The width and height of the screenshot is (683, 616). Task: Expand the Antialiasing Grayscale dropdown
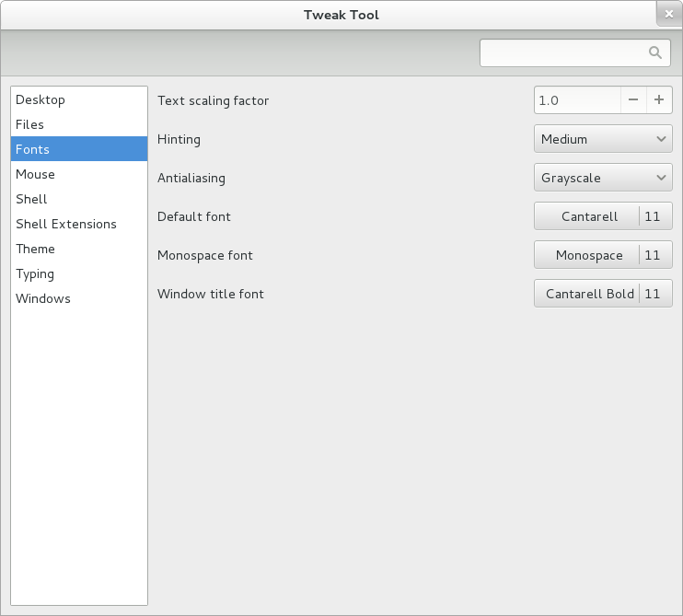[x=603, y=178]
